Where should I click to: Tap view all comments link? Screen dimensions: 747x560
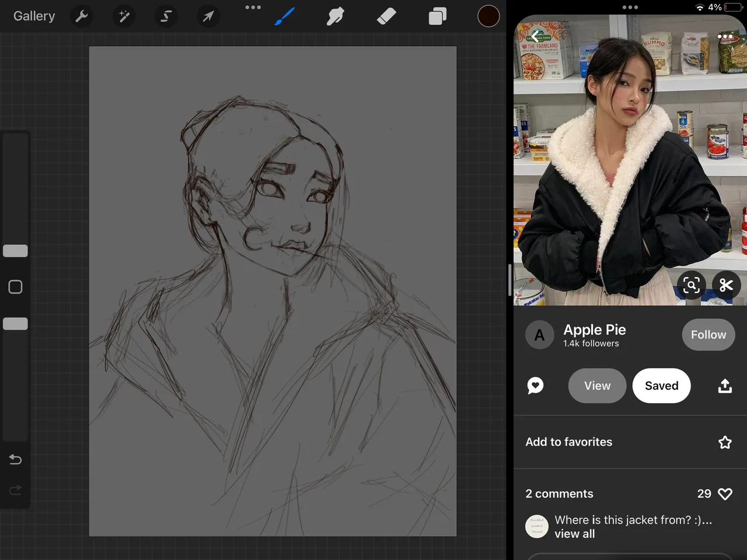575,534
